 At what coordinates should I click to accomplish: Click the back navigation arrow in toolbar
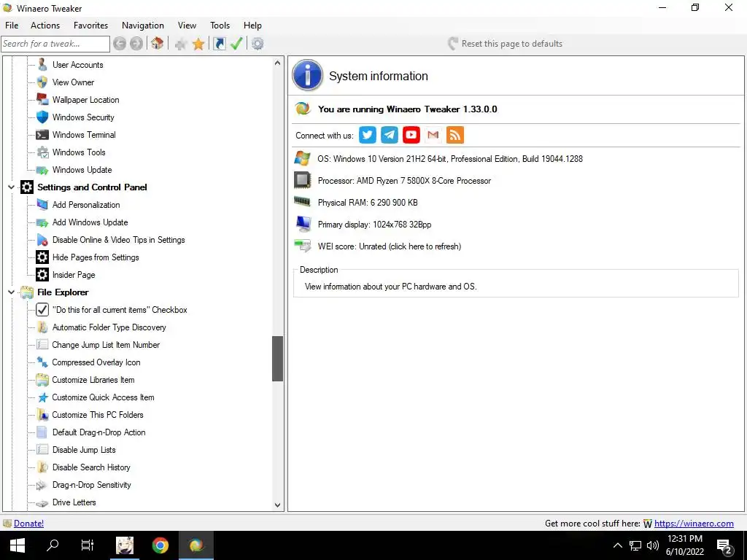click(120, 44)
